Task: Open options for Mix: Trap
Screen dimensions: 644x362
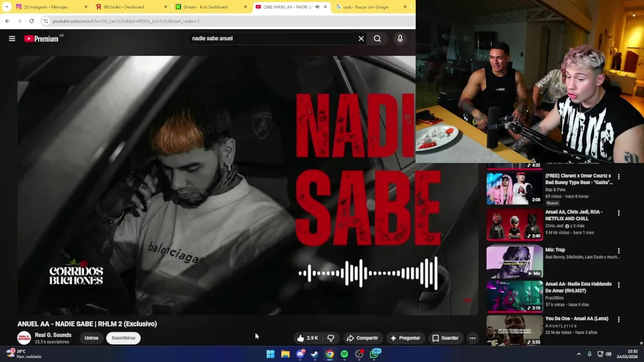Action: click(x=619, y=250)
